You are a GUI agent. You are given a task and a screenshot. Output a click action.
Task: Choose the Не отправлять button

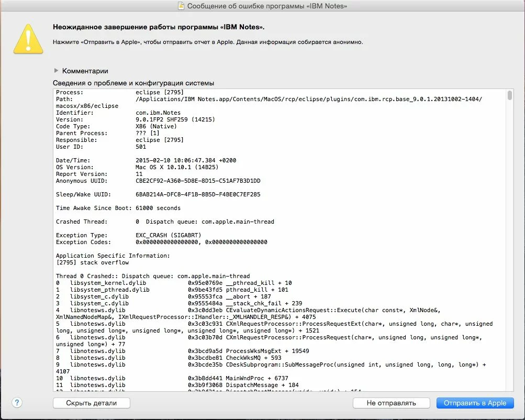391,403
